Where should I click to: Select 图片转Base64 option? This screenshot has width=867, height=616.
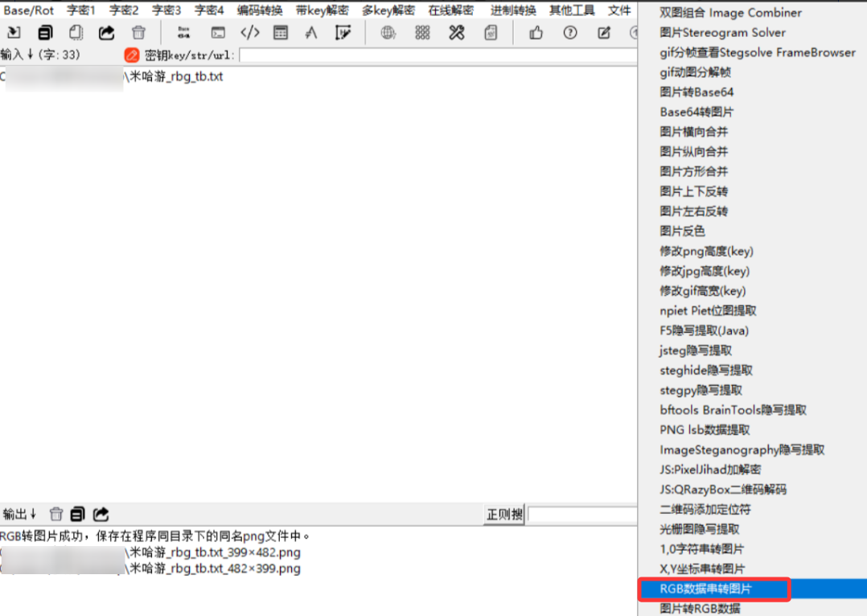click(696, 92)
